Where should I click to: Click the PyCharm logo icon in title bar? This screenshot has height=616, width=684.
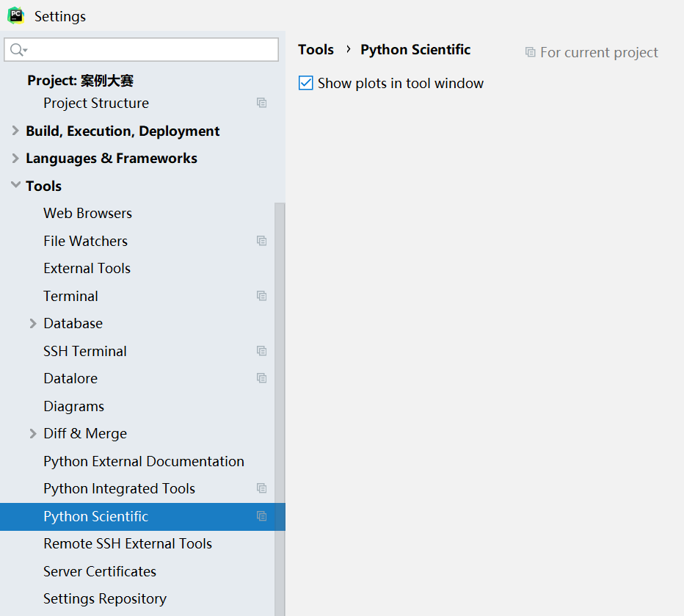(x=15, y=15)
